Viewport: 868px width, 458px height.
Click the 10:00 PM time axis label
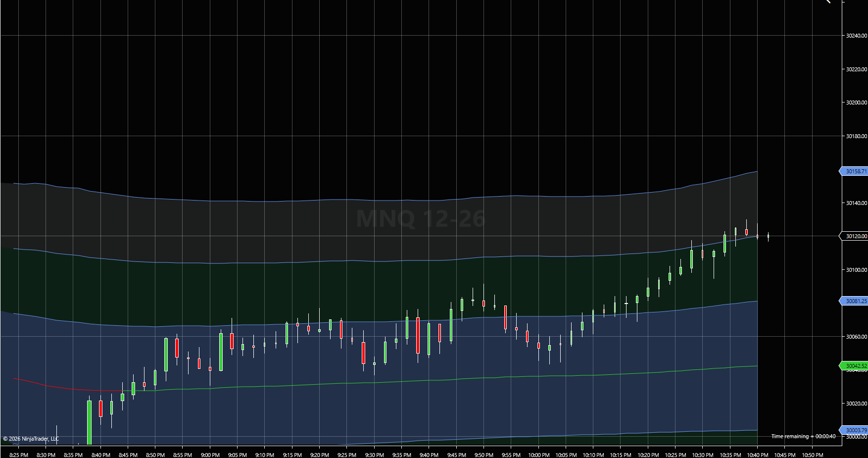(539, 455)
